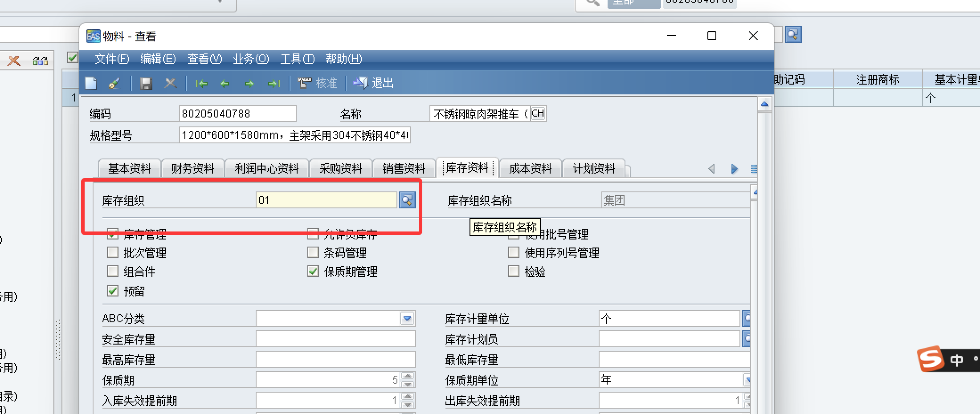Open the 查看(V) menu
This screenshot has height=414, width=980.
click(204, 59)
